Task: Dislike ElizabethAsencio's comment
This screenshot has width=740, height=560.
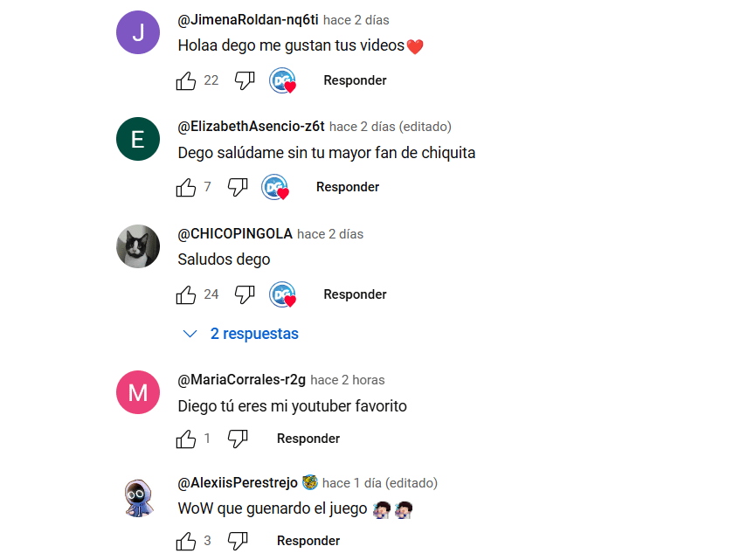Action: click(x=238, y=187)
